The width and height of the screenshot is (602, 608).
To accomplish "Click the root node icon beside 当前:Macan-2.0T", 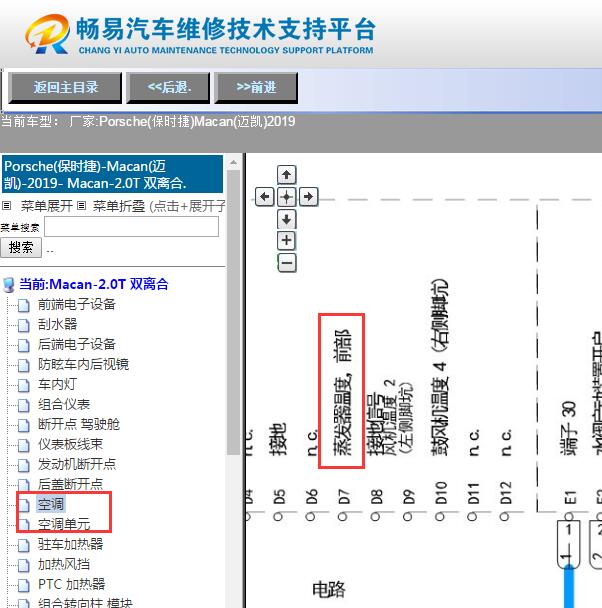I will tap(9, 285).
